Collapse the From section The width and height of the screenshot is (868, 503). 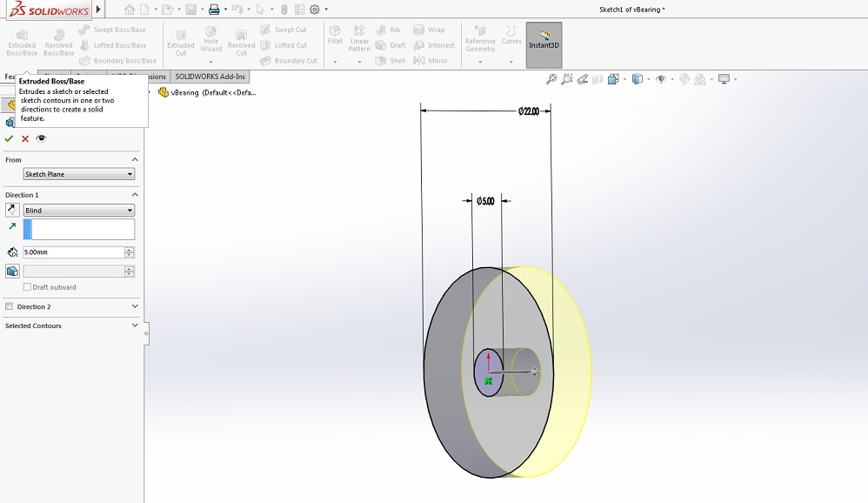pos(135,159)
